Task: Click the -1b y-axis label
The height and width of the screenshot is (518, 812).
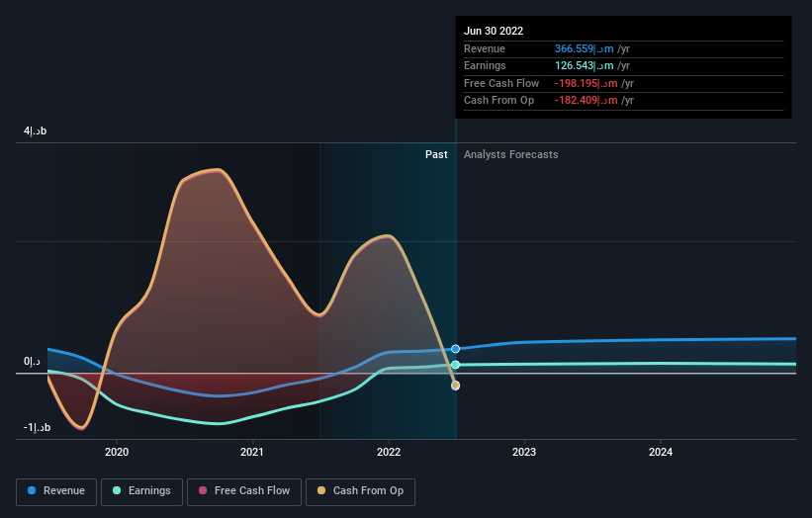Action: [x=37, y=427]
